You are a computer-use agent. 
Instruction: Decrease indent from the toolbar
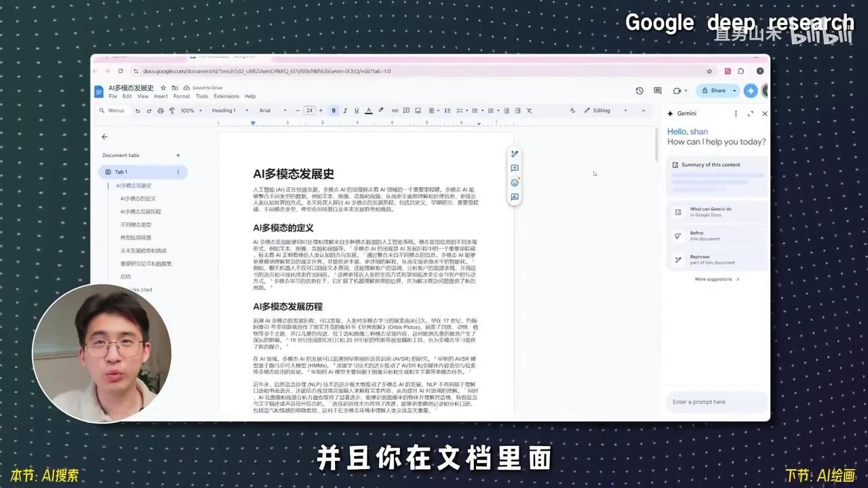(x=506, y=110)
